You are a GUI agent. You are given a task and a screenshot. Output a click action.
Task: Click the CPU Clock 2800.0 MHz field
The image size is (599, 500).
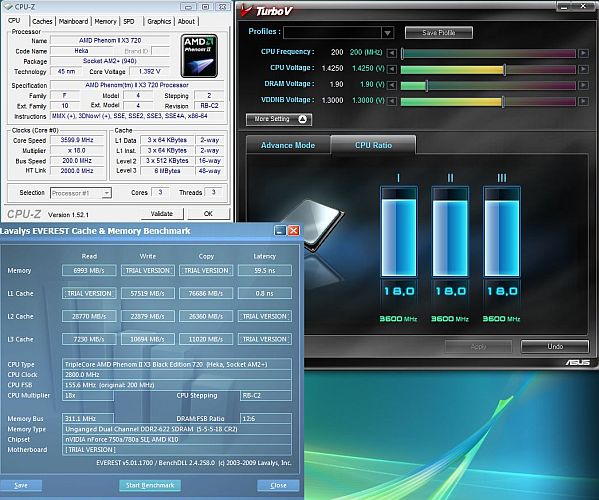point(177,375)
